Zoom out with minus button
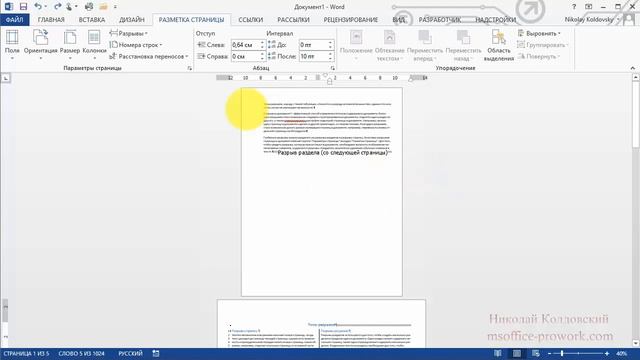Viewport: 640px width, 360px height. click(x=549, y=353)
